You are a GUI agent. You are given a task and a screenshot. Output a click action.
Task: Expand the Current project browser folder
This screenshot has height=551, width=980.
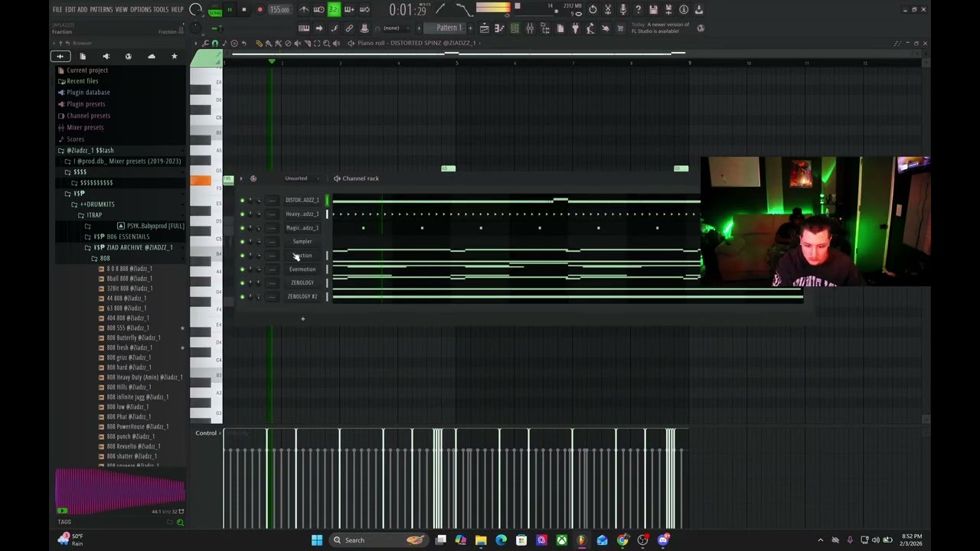(x=87, y=70)
